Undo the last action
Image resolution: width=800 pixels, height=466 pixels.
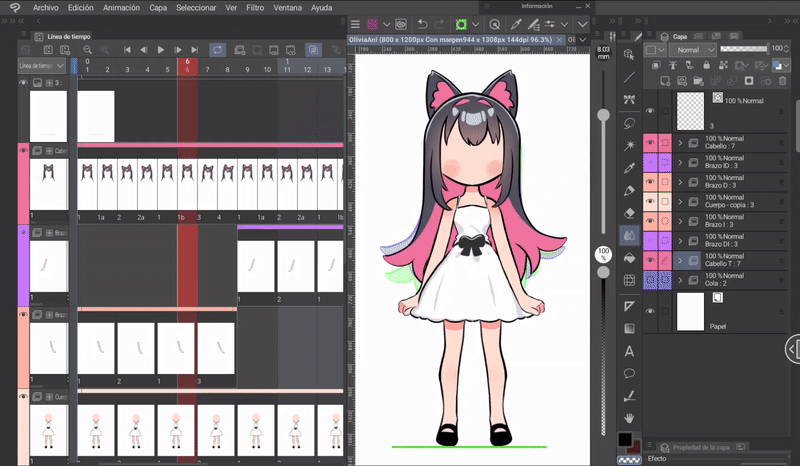[x=422, y=24]
